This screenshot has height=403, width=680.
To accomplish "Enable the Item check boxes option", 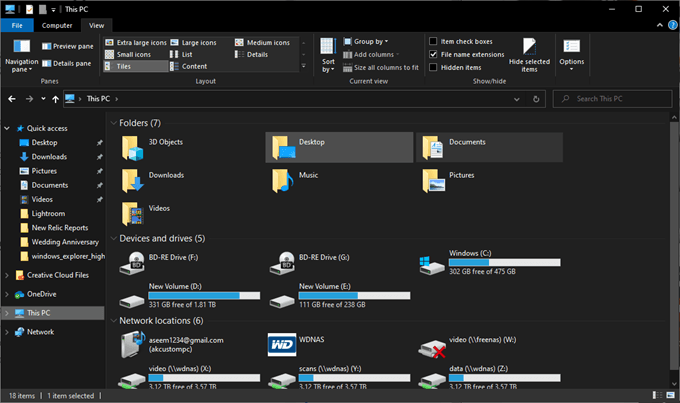I will 433,42.
